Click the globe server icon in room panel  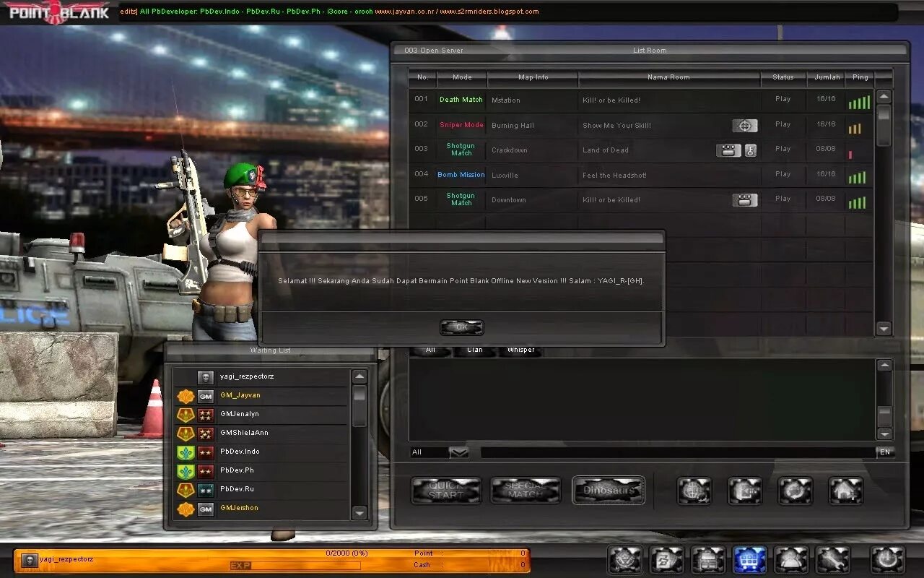(694, 491)
